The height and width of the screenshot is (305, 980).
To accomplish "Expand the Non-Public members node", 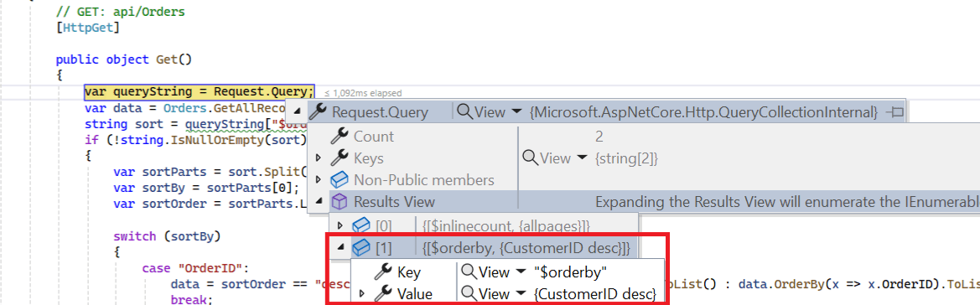I will click(318, 180).
